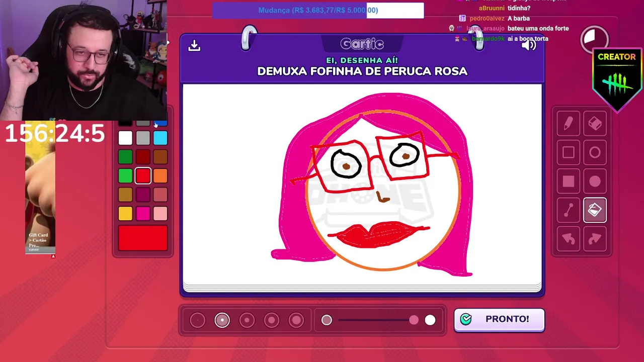Pick the dark magenta color swatch
The height and width of the screenshot is (362, 644).
point(143,195)
